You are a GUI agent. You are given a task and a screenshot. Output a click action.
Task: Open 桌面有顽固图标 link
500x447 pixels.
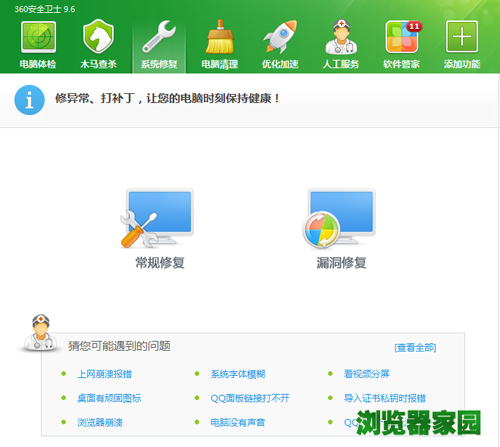click(x=109, y=398)
